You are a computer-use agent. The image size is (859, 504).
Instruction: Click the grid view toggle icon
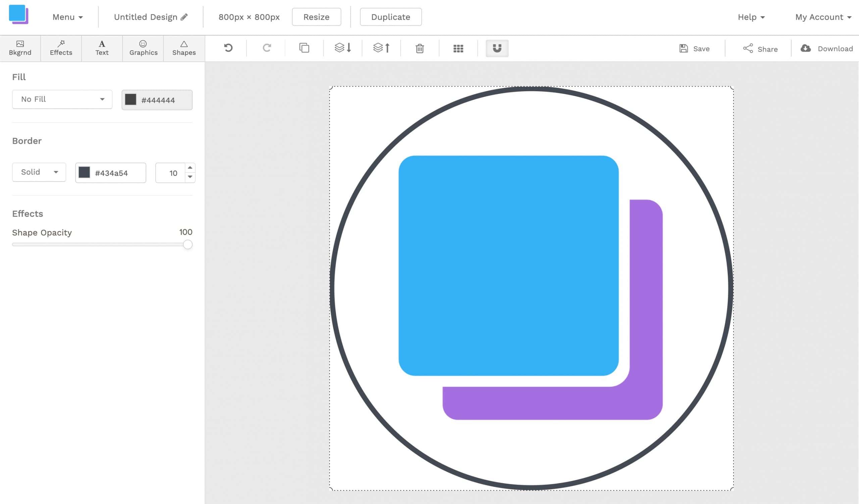tap(458, 48)
